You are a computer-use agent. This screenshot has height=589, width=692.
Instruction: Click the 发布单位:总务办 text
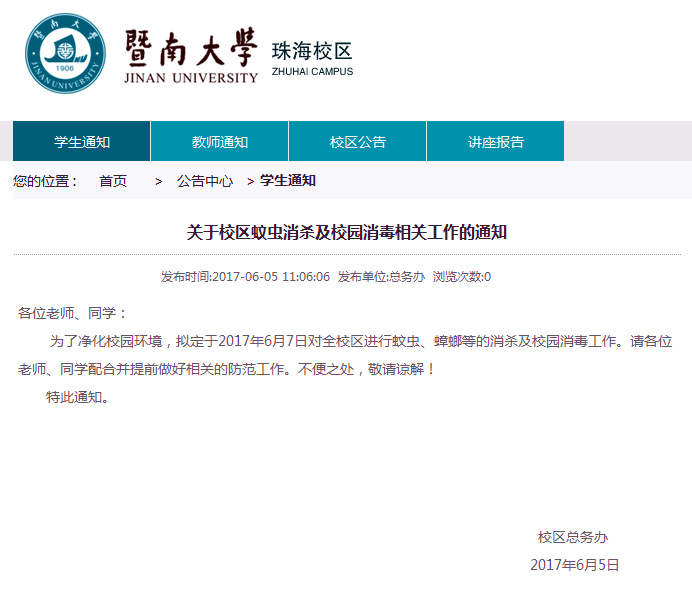click(381, 277)
